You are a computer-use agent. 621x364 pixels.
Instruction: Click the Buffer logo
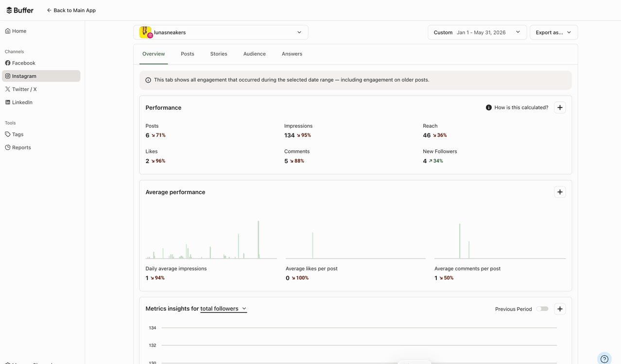[20, 10]
